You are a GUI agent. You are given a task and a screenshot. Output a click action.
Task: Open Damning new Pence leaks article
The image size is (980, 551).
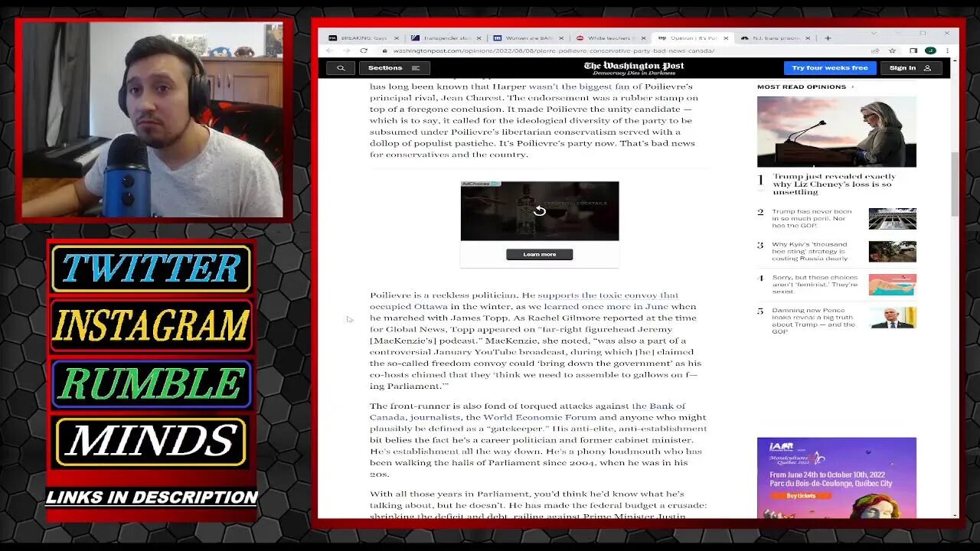pos(813,321)
